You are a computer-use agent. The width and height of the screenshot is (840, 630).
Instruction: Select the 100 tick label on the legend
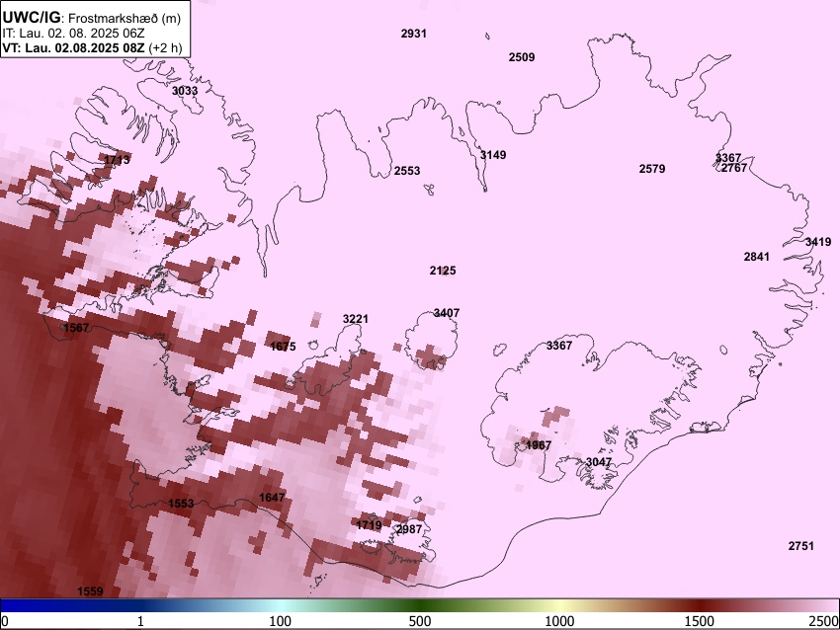pos(281,621)
